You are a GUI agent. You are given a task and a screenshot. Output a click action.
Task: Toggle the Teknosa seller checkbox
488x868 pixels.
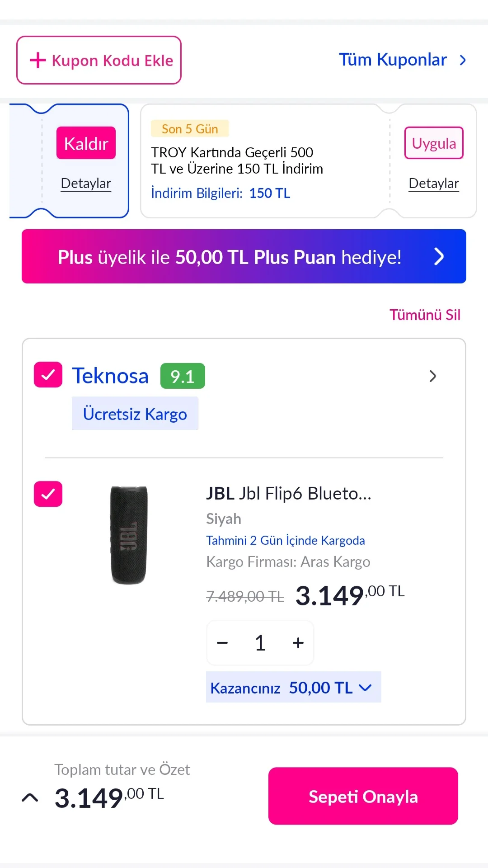(x=48, y=375)
